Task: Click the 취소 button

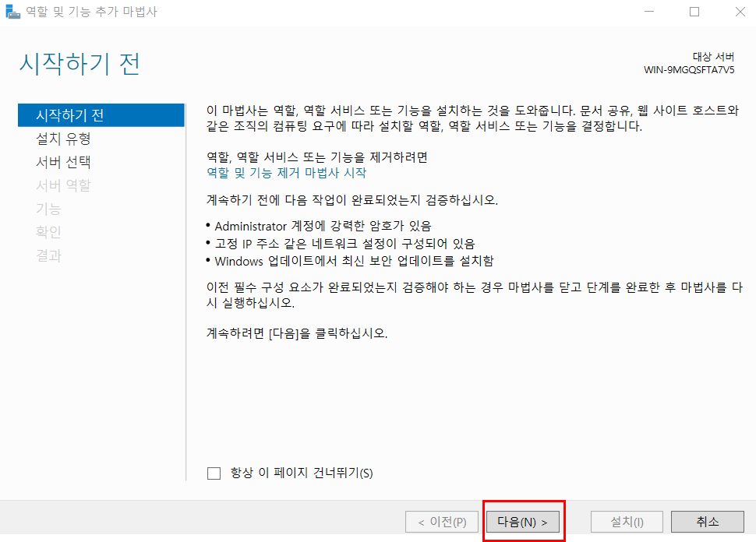Action: coord(708,522)
